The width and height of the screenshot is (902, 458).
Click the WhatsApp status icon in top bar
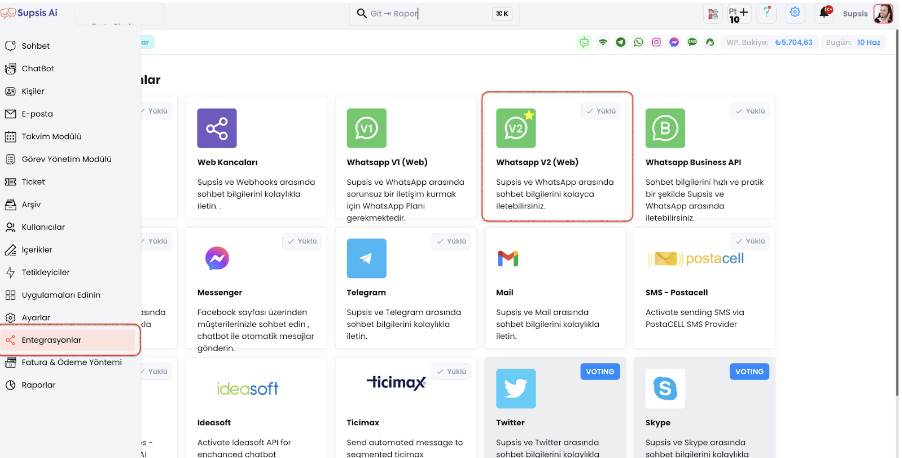point(638,42)
